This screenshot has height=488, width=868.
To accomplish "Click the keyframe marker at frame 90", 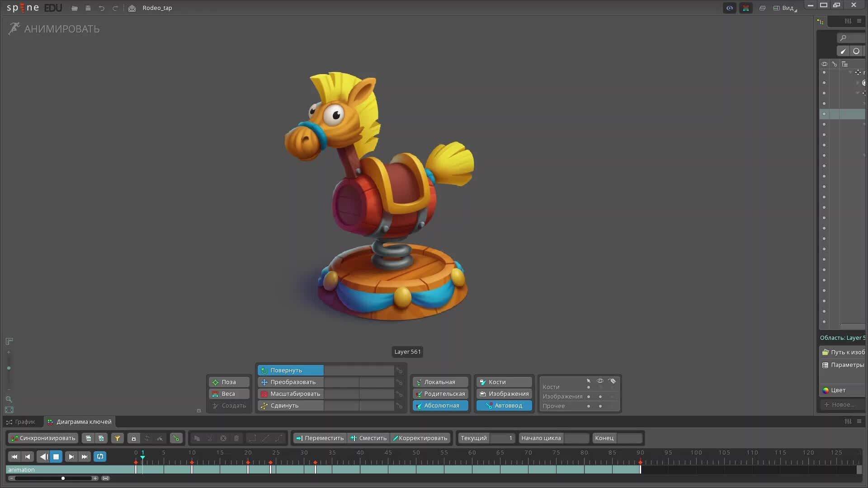I will 640,462.
